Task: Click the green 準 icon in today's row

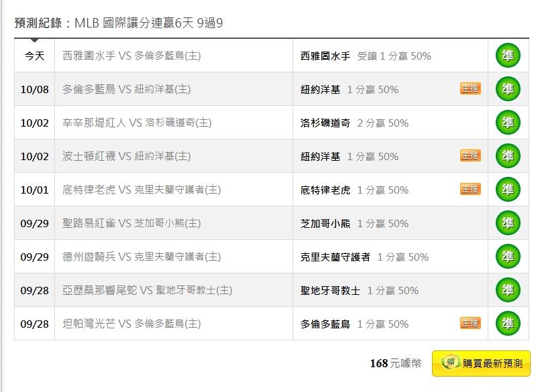Action: (x=508, y=56)
